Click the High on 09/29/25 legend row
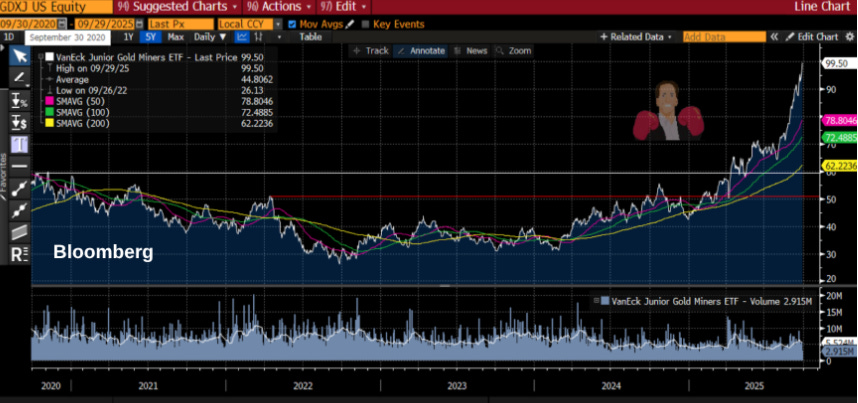The image size is (858, 403). (160, 68)
